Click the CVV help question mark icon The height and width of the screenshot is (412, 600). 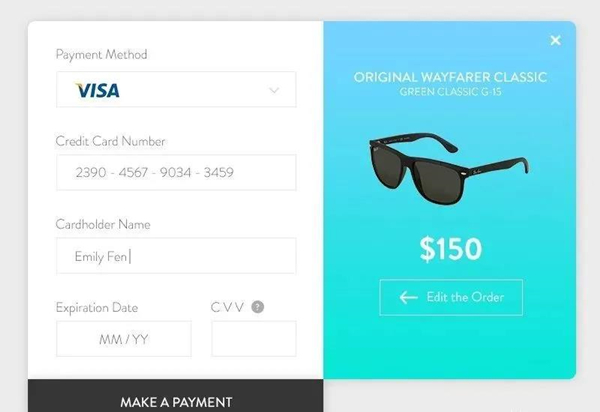[258, 307]
